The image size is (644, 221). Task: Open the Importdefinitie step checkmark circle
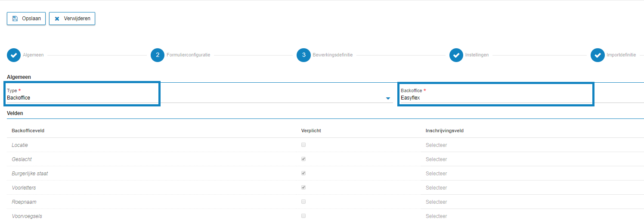[598, 55]
